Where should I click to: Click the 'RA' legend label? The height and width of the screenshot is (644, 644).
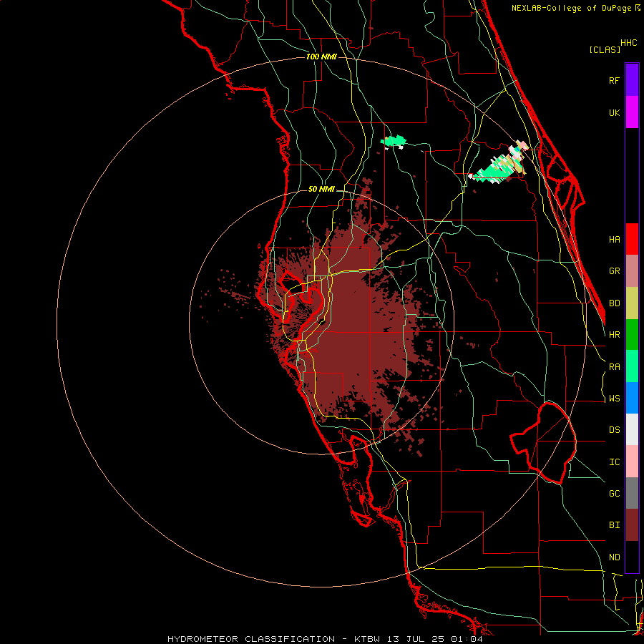pyautogui.click(x=614, y=367)
